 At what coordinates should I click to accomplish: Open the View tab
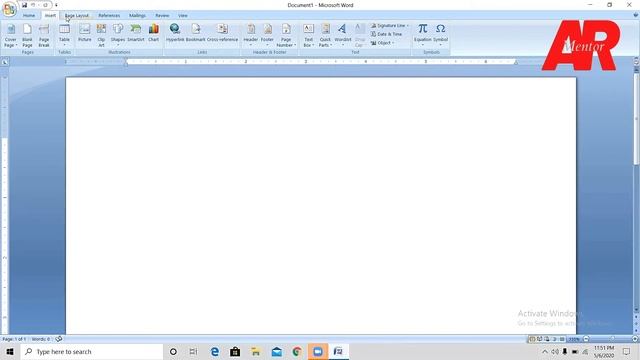point(183,16)
